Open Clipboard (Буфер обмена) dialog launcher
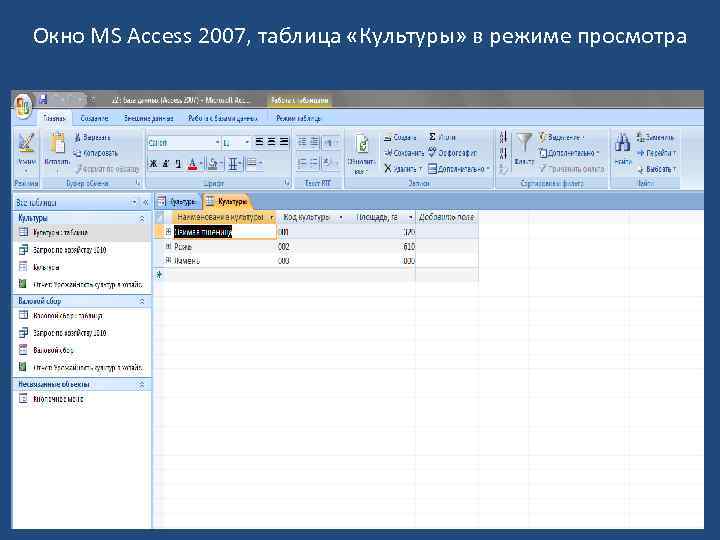Screen dimensions: 720x540 click(x=138, y=183)
